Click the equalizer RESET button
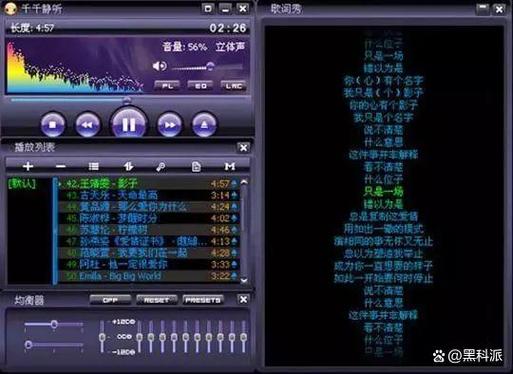This screenshot has height=374, width=513. [156, 300]
